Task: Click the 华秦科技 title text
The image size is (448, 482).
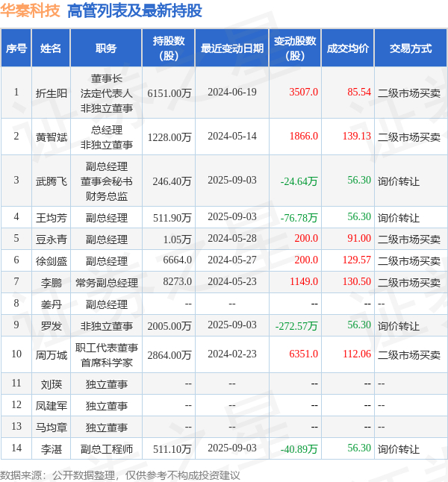Action: pos(30,10)
